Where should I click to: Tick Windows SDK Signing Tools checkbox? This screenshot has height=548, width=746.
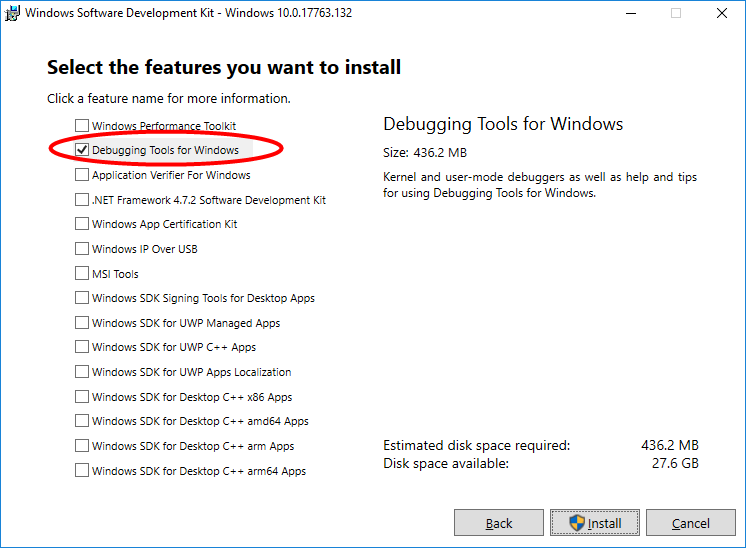click(82, 298)
